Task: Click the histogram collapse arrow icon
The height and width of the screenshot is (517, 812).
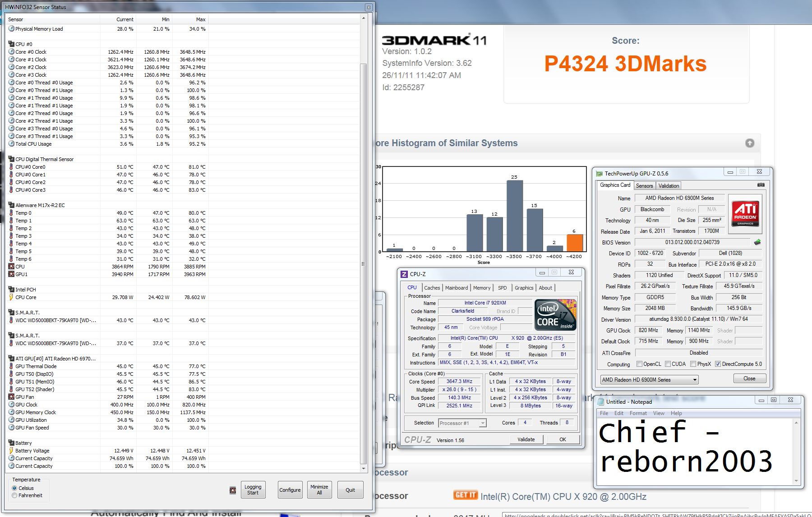Action: click(x=750, y=143)
